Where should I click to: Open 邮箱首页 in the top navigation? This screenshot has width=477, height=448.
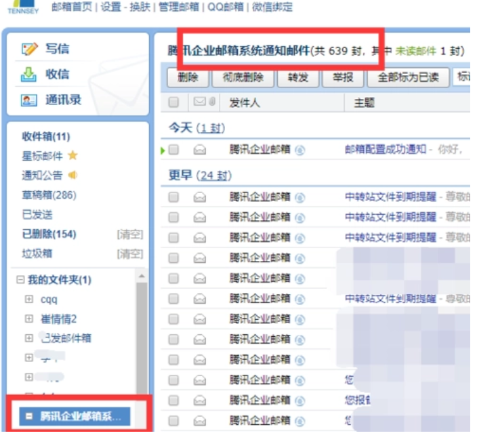coord(72,7)
